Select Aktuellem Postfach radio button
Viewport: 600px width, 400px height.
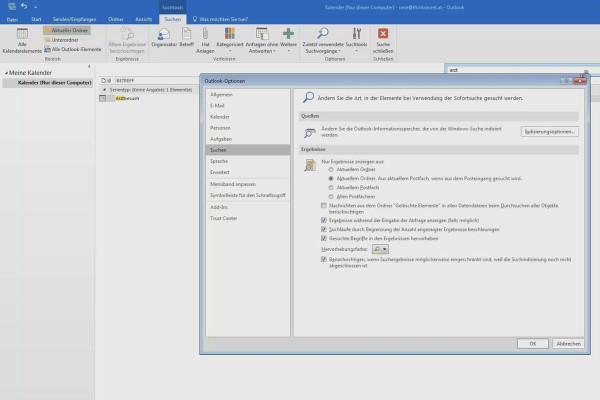point(331,188)
